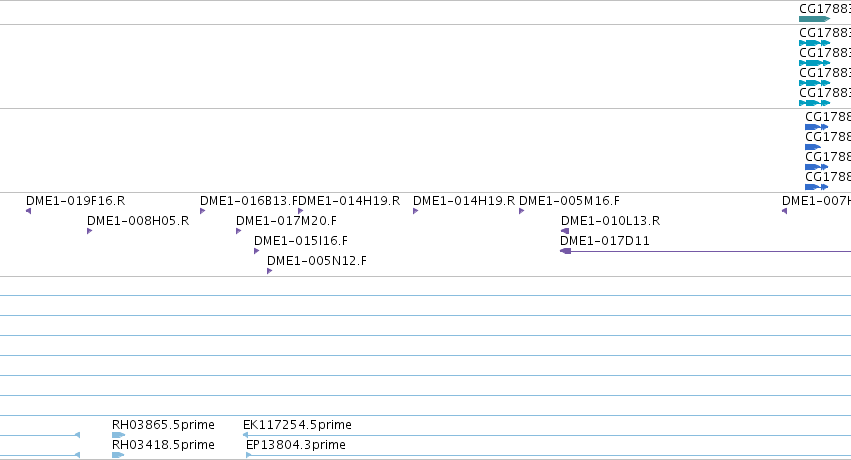Open the DME1-008H05.R feature label
Viewport: 851px width, 460px height.
tap(138, 221)
